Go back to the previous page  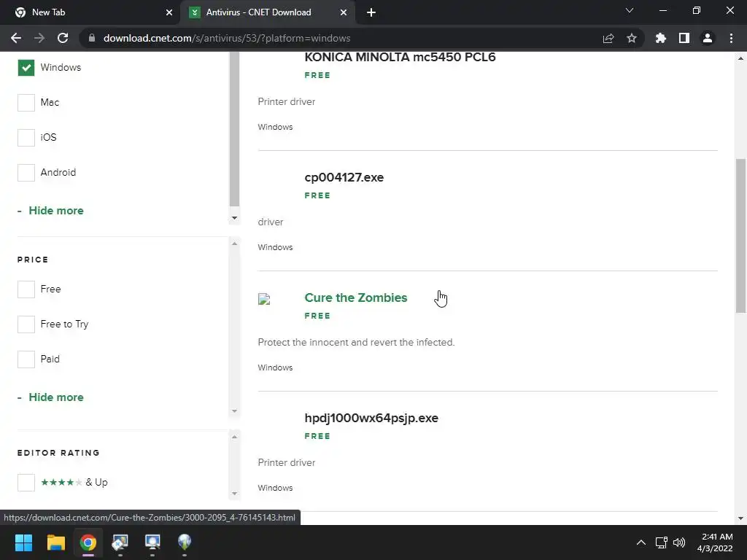16,38
